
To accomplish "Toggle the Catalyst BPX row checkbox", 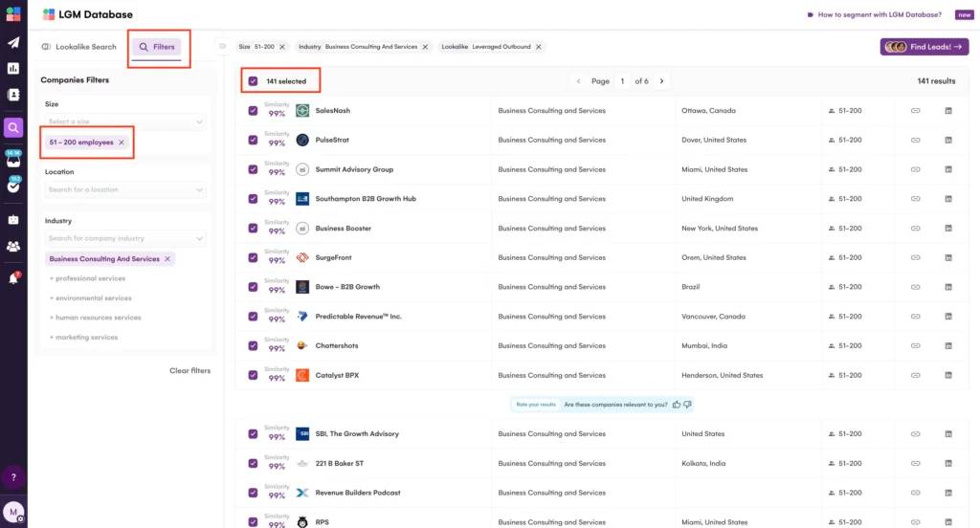I will [253, 376].
